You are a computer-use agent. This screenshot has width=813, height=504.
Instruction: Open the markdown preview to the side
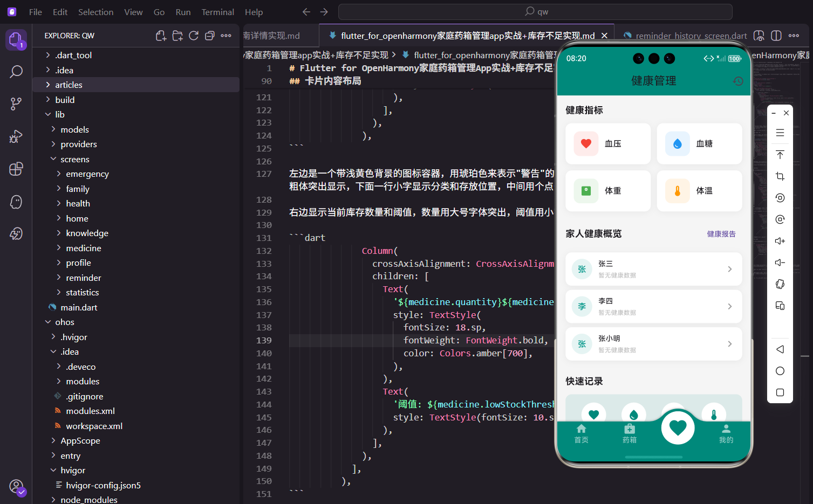tap(759, 36)
